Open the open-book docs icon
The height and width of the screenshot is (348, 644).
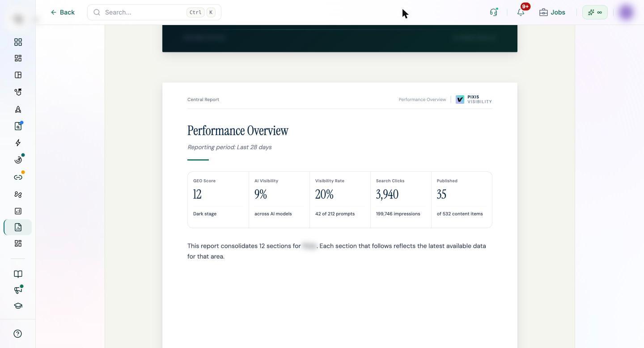(18, 274)
